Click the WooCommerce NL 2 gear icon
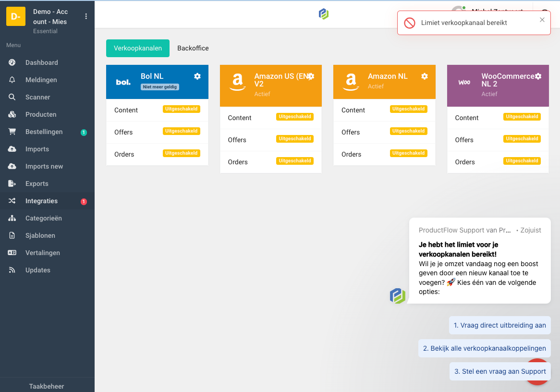This screenshot has width=560, height=392. tap(538, 76)
